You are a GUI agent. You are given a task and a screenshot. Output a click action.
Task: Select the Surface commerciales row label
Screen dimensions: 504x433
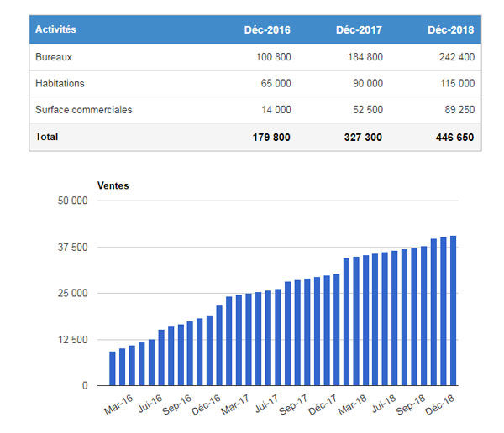(83, 110)
